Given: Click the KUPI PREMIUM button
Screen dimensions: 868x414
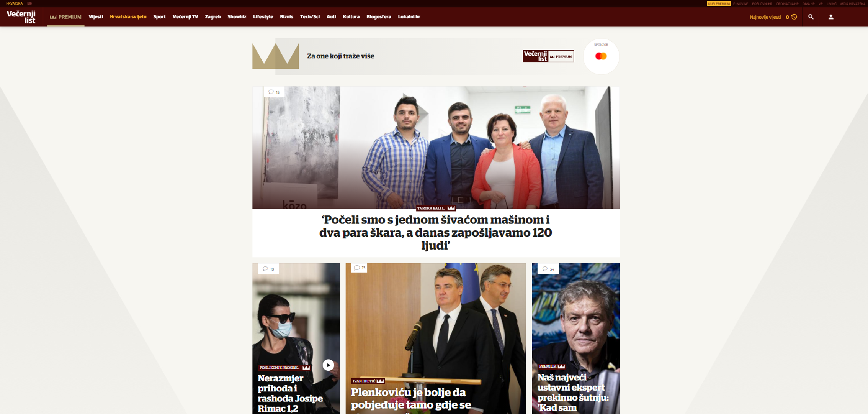Looking at the screenshot, I should click(719, 3).
